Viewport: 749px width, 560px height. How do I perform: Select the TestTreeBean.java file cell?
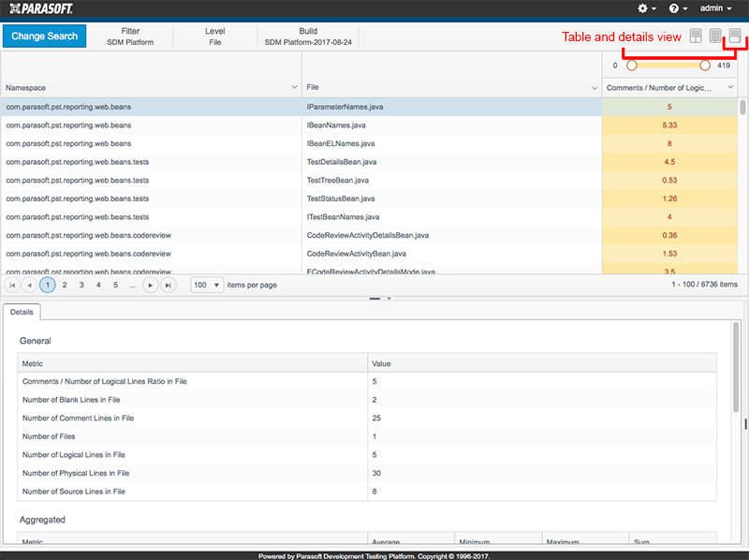(x=452, y=180)
